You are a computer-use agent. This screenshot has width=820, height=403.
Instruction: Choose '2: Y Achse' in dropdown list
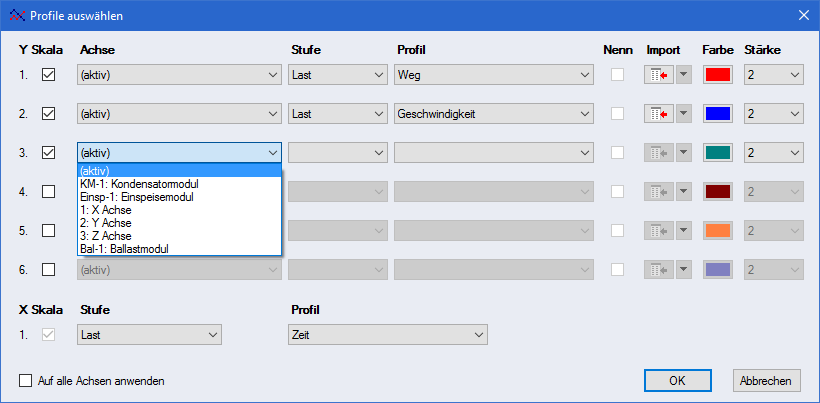tap(105, 223)
